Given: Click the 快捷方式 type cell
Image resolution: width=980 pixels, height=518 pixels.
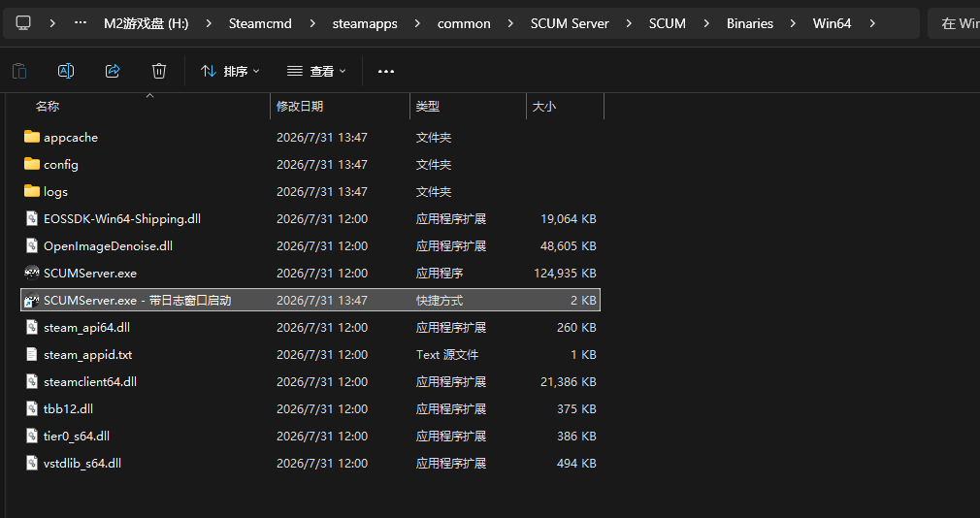Looking at the screenshot, I should tap(440, 301).
